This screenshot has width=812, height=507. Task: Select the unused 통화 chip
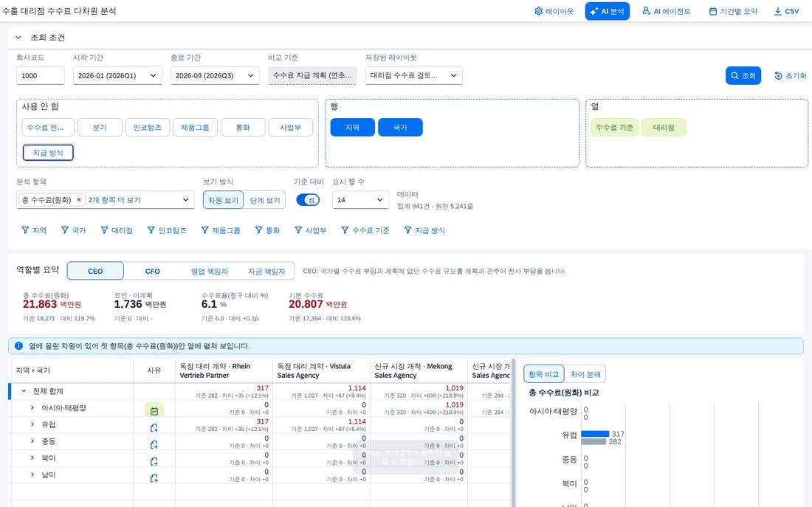coord(243,128)
